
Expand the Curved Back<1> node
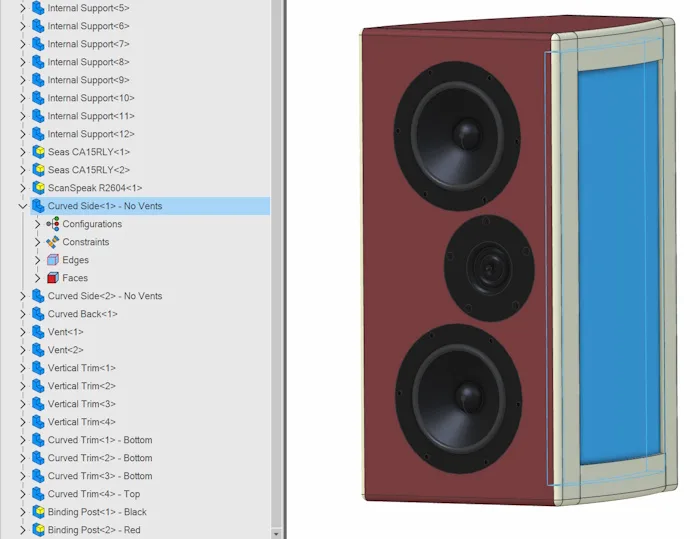(x=23, y=314)
